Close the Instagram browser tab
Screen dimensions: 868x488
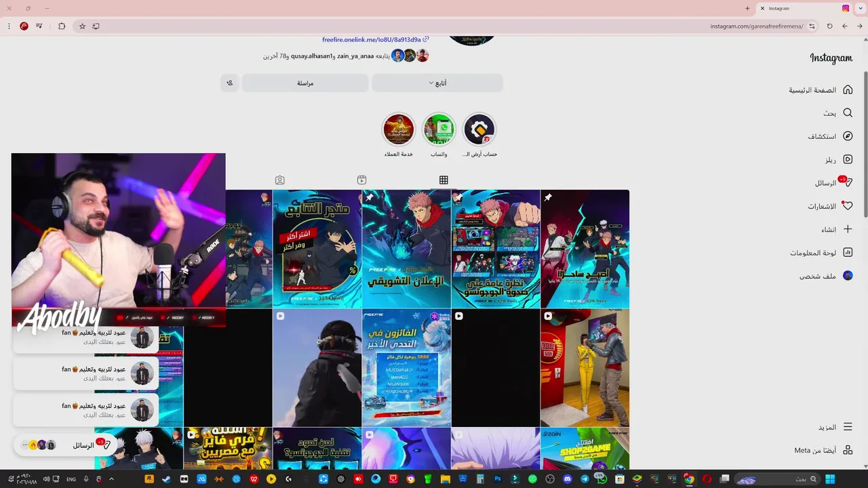[x=762, y=8]
